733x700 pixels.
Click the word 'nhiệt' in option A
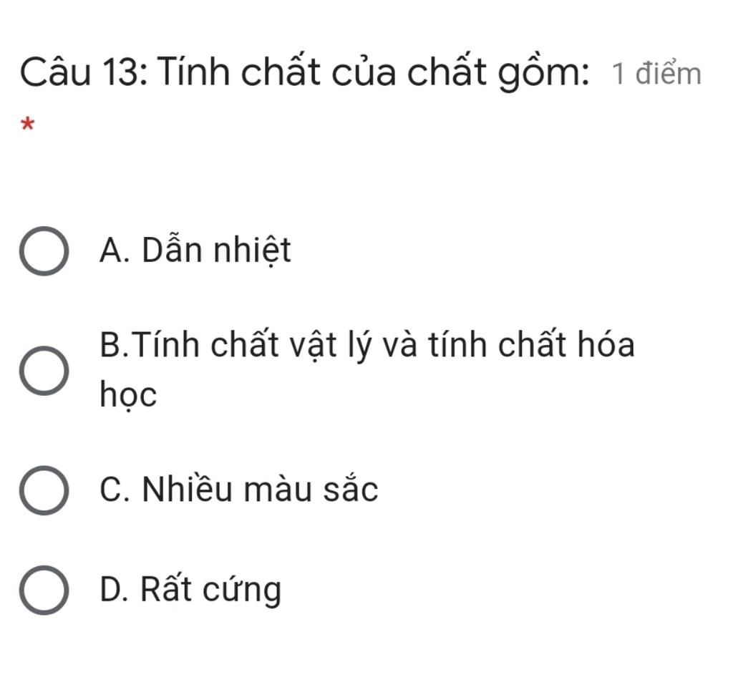[x=253, y=251]
